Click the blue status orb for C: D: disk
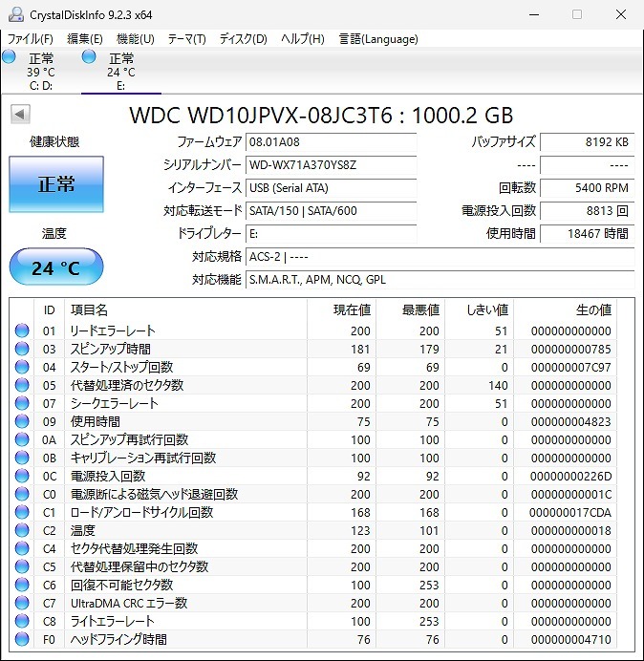Viewport: 644px width, 661px height. pyautogui.click(x=9, y=56)
